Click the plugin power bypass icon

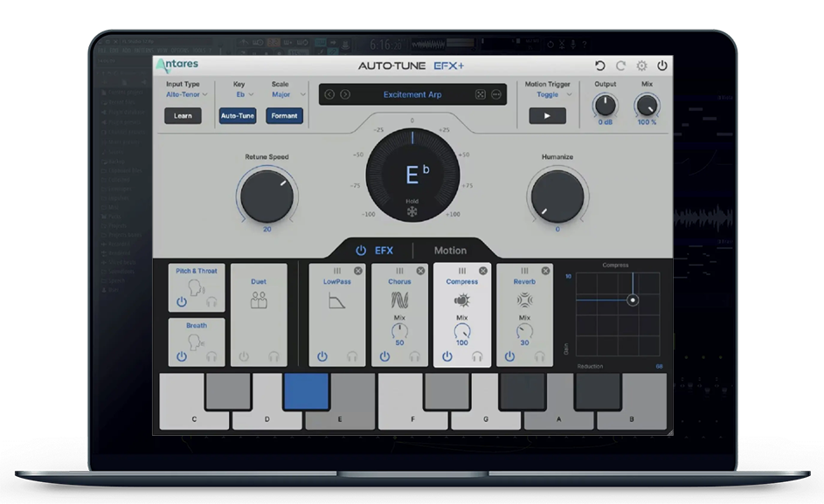point(662,66)
